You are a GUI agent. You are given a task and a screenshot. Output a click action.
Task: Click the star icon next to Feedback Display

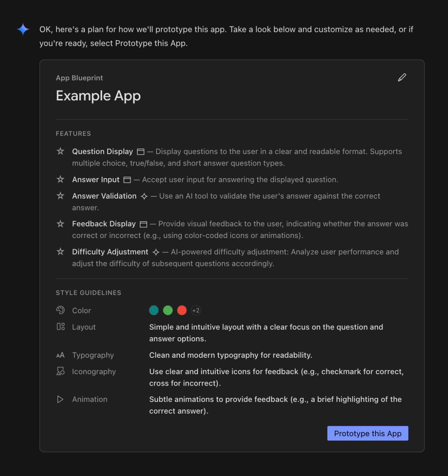60,224
